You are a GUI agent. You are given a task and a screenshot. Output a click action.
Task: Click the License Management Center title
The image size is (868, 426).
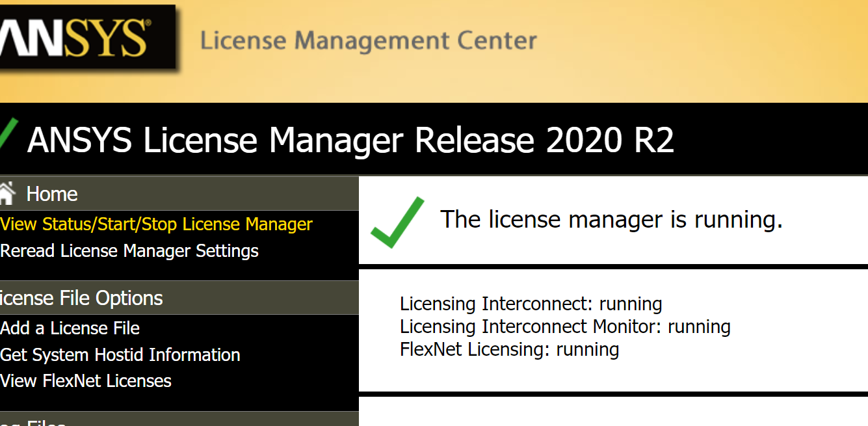point(369,41)
